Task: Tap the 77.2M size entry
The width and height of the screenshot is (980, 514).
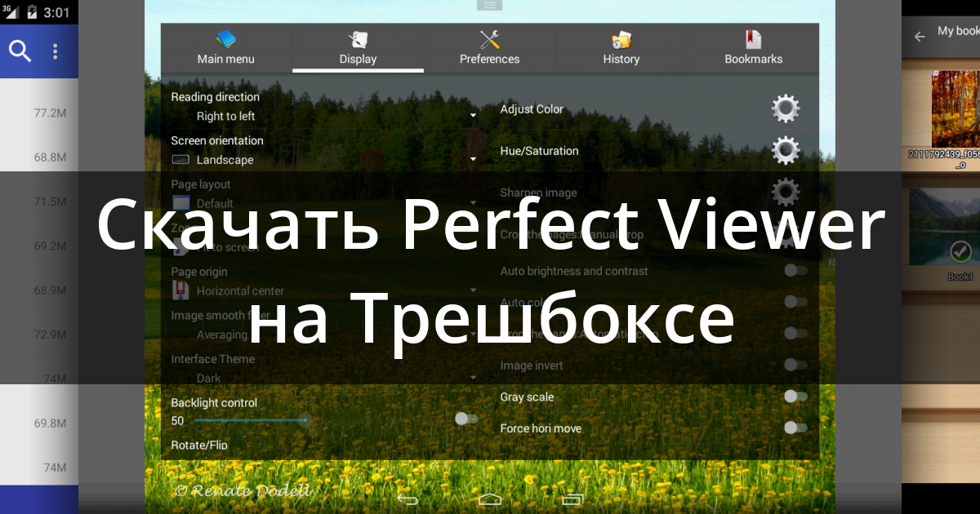Action: click(x=50, y=112)
